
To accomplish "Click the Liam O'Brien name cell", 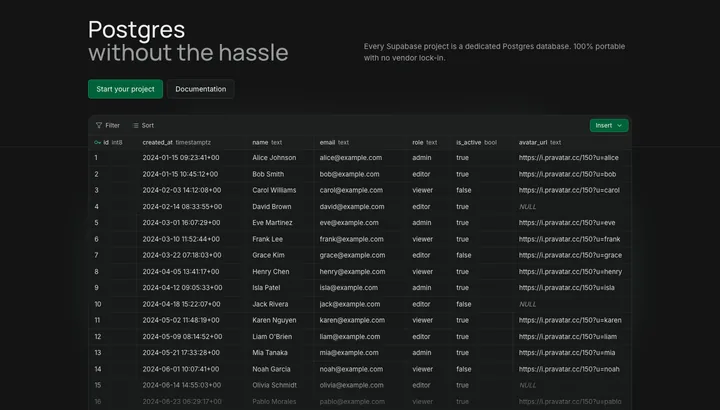I will click(272, 337).
